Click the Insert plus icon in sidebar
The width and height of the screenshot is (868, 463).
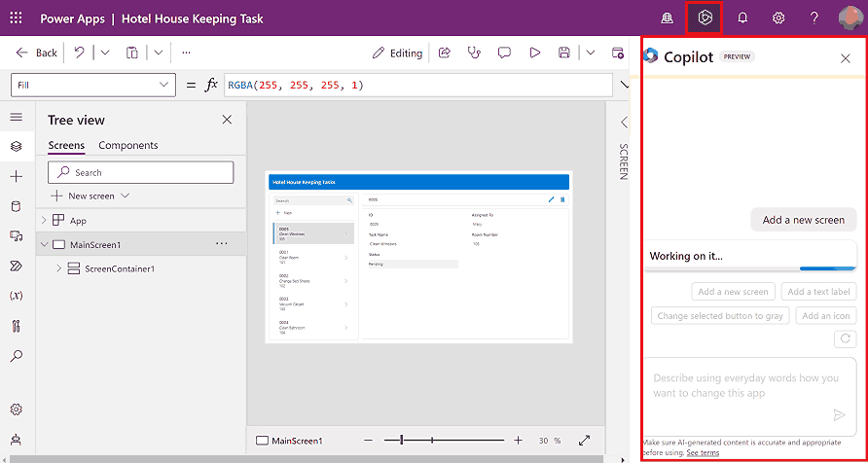click(x=16, y=176)
